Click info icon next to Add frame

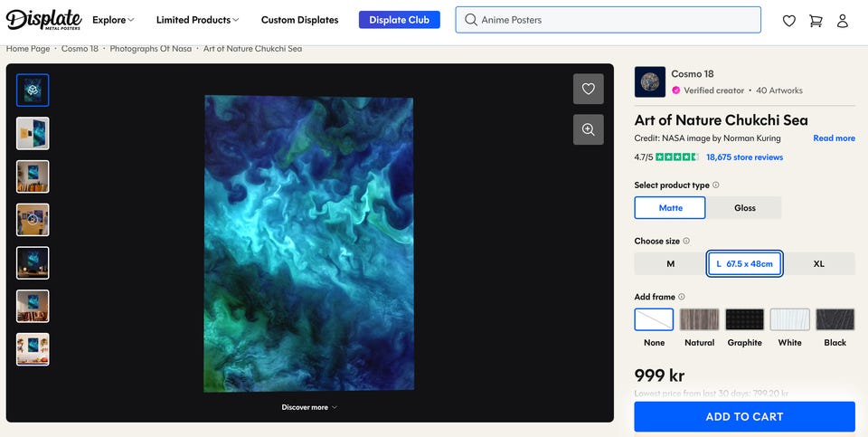(682, 297)
